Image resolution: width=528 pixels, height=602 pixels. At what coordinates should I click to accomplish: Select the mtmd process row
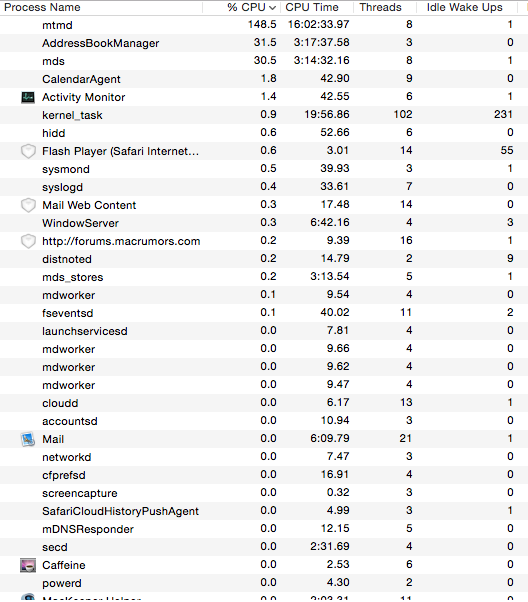click(x=264, y=25)
